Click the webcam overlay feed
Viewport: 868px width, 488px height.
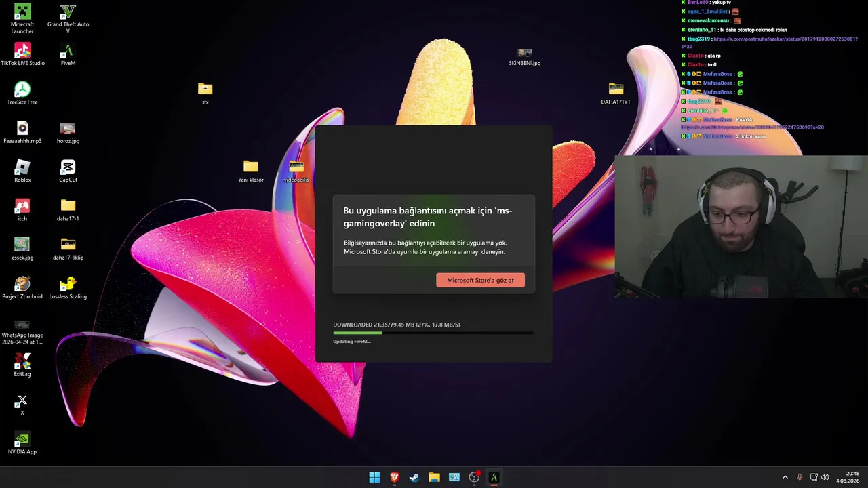pos(741,227)
